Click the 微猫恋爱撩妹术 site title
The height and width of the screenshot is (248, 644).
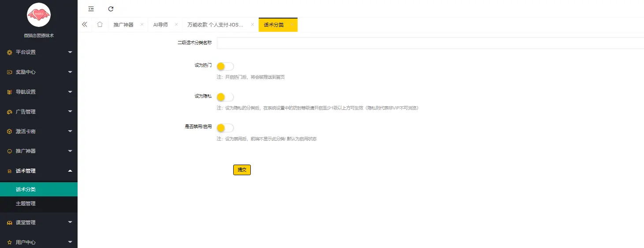click(x=39, y=36)
